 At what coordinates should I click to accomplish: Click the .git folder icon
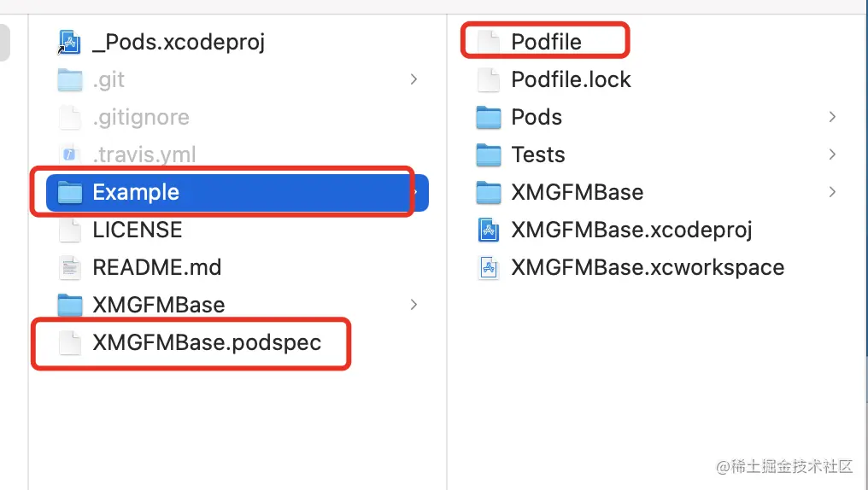(x=69, y=79)
